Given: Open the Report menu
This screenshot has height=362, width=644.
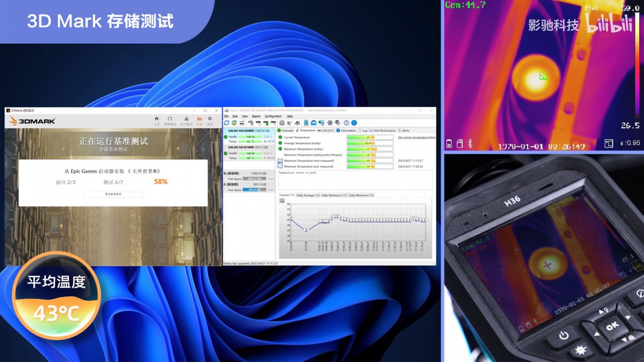Looking at the screenshot, I should [x=257, y=116].
